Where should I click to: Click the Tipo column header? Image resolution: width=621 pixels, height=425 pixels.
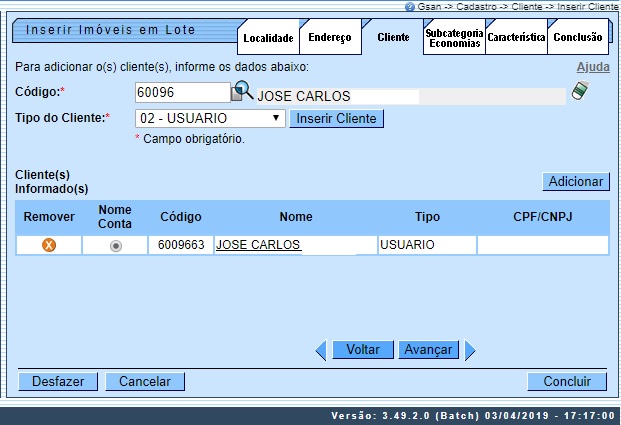[x=427, y=217]
